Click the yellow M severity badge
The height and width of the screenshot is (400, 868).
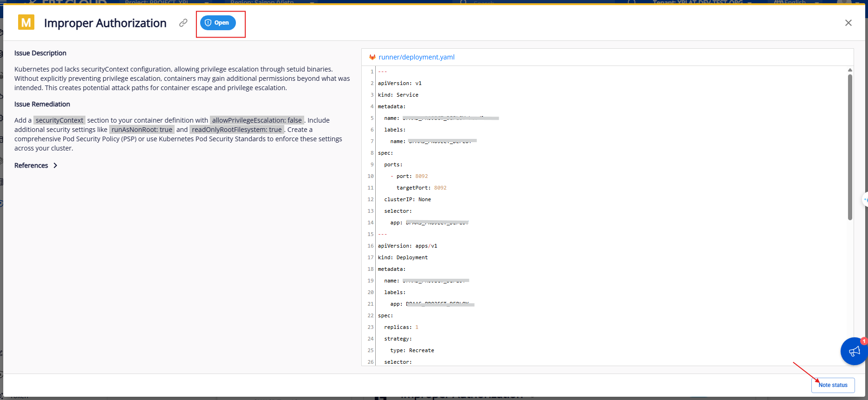pos(26,22)
